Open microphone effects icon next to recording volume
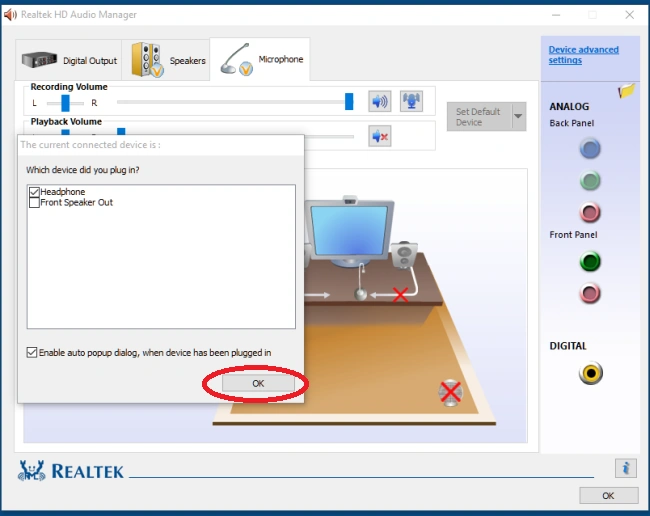 pyautogui.click(x=411, y=102)
